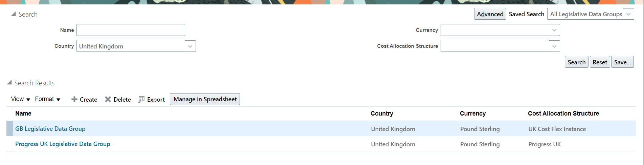The height and width of the screenshot is (165, 644).
Task: Open the Saved Search dropdown
Action: tap(628, 14)
